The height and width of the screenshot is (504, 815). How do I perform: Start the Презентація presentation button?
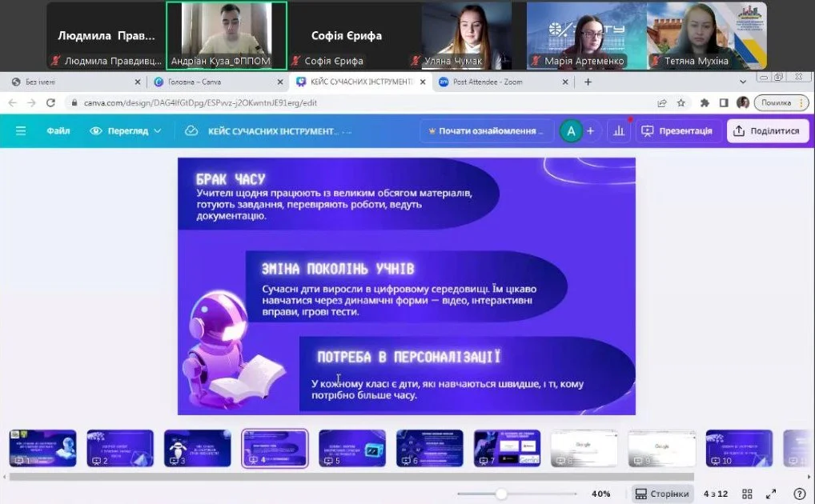tap(676, 131)
